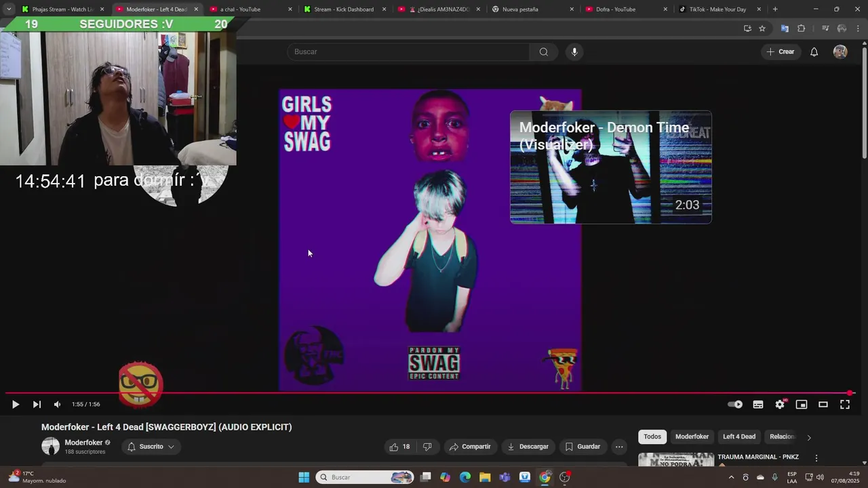Open a new browser tab
This screenshot has width=868, height=488.
tap(775, 9)
